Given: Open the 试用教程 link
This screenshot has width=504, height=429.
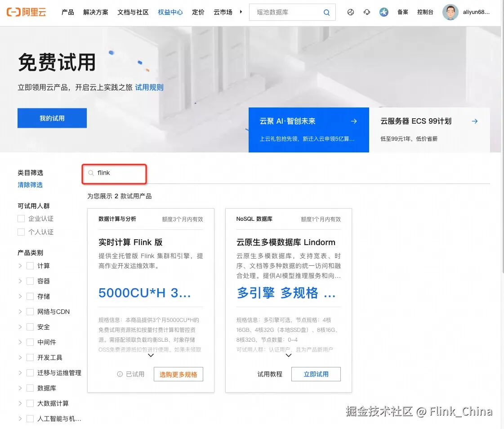Looking at the screenshot, I should click(270, 374).
